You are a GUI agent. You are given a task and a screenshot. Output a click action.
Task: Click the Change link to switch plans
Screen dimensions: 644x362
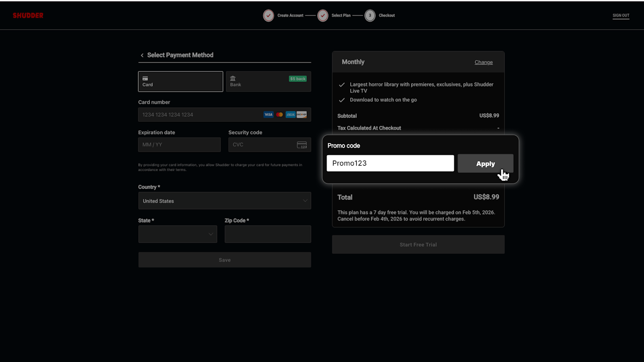pyautogui.click(x=484, y=62)
